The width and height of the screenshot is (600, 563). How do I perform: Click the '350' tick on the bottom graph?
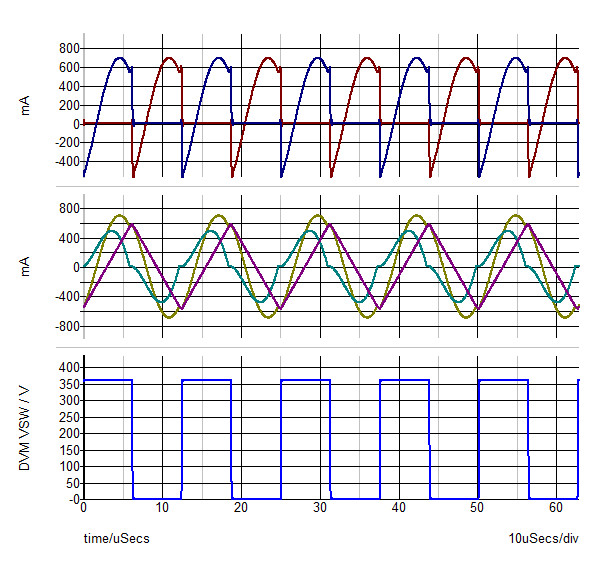(66, 386)
